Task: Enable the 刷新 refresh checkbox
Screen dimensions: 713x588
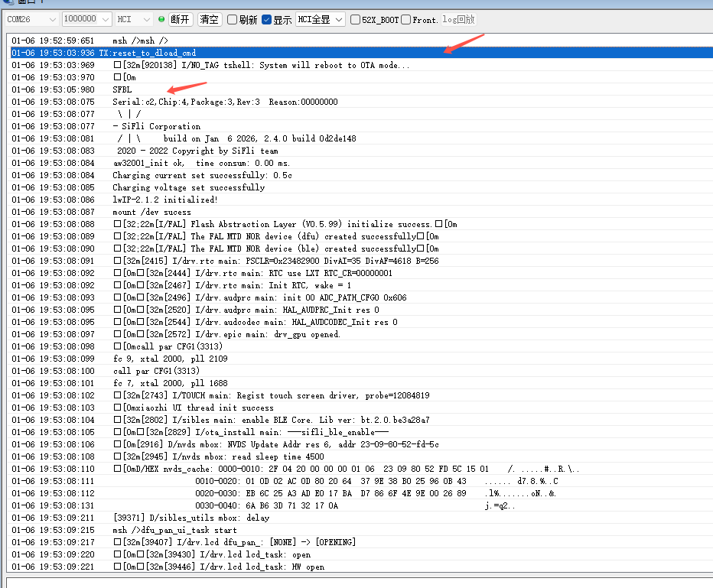Action: (x=233, y=20)
